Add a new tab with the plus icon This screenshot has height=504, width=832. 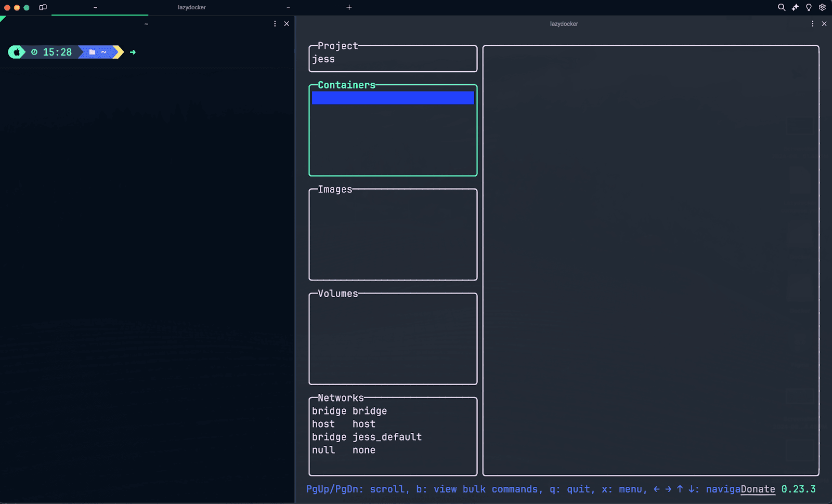pos(349,7)
